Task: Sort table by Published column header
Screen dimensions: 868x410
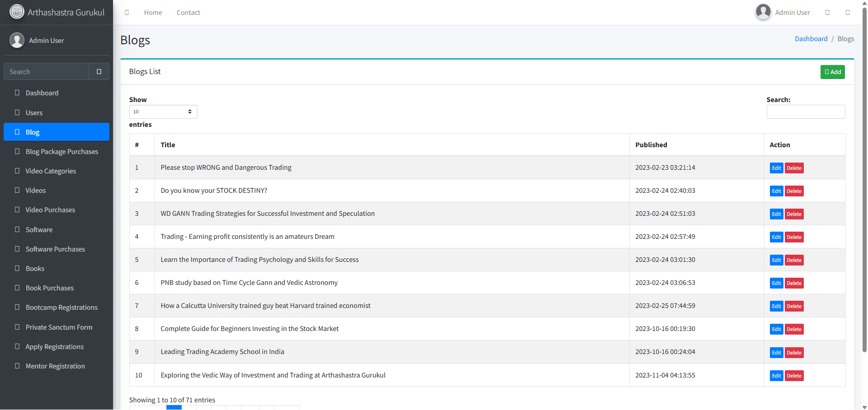Action: pos(697,145)
